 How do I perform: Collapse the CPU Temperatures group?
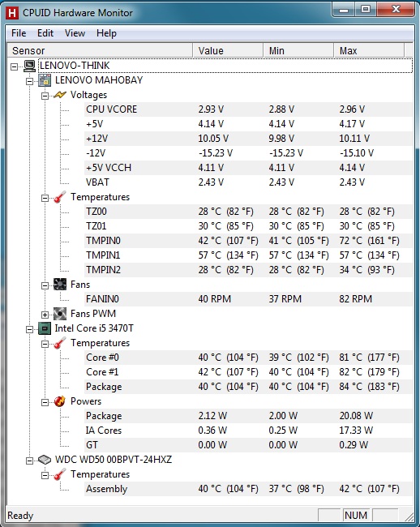click(45, 344)
